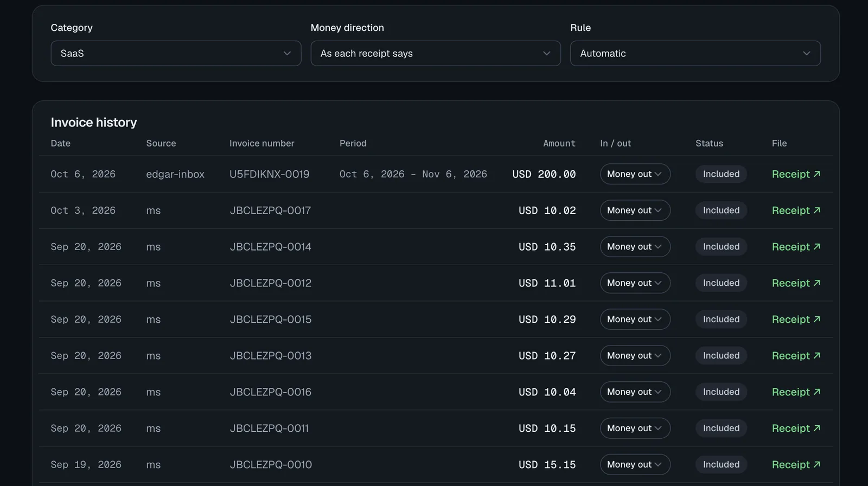Open Receipt for the USD 200.00 invoice
The height and width of the screenshot is (486, 868).
point(796,174)
